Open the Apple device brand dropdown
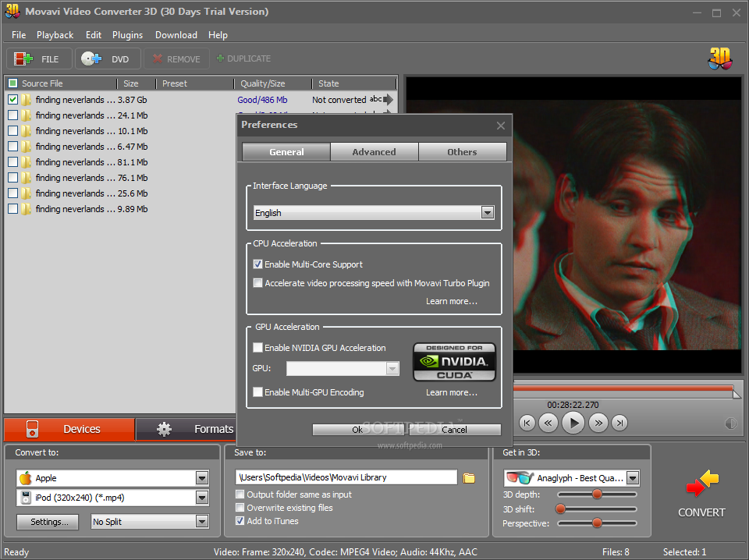The image size is (749, 560). pyautogui.click(x=202, y=478)
